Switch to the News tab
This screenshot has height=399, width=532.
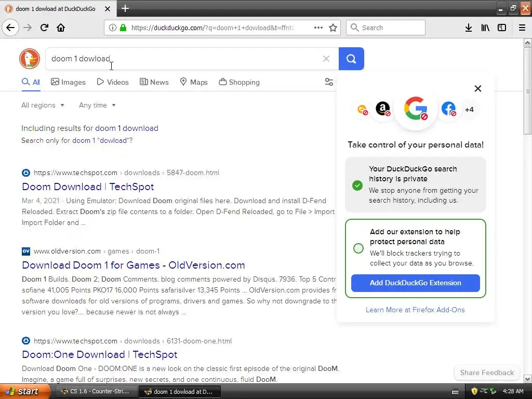click(154, 82)
